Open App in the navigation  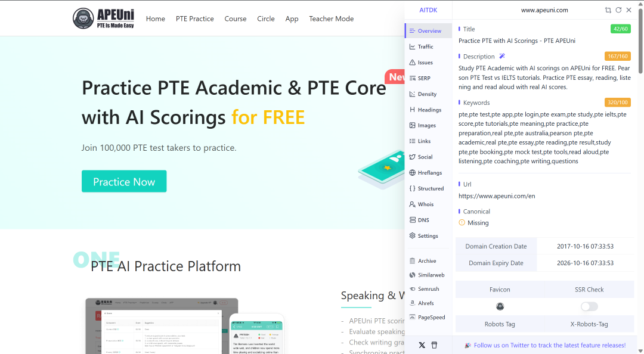(292, 19)
